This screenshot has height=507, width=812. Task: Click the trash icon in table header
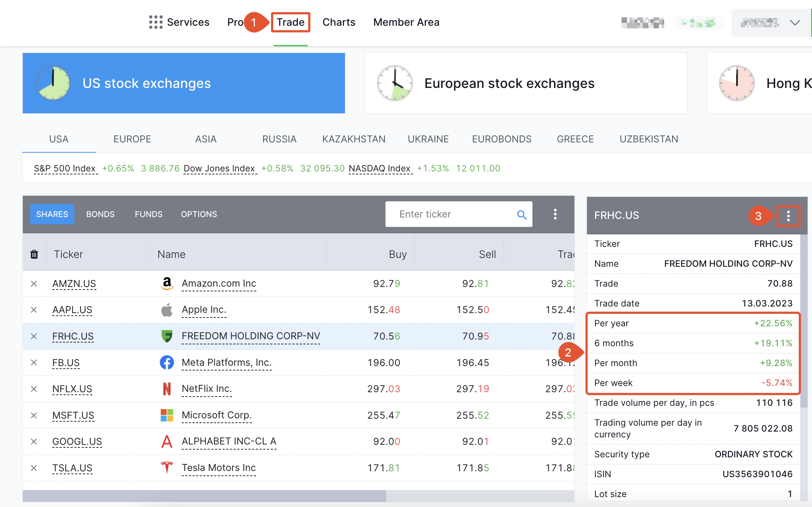pos(34,254)
